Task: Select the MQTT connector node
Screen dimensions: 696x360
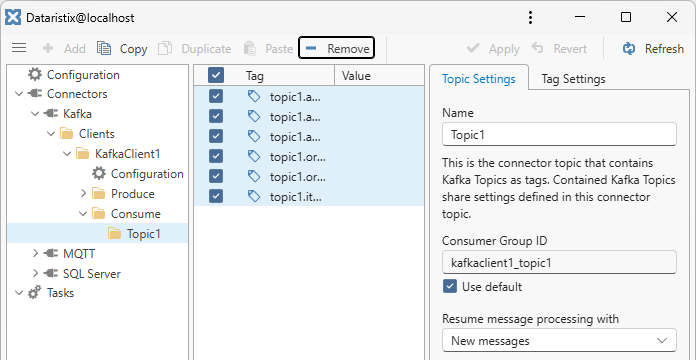Action: (70, 254)
